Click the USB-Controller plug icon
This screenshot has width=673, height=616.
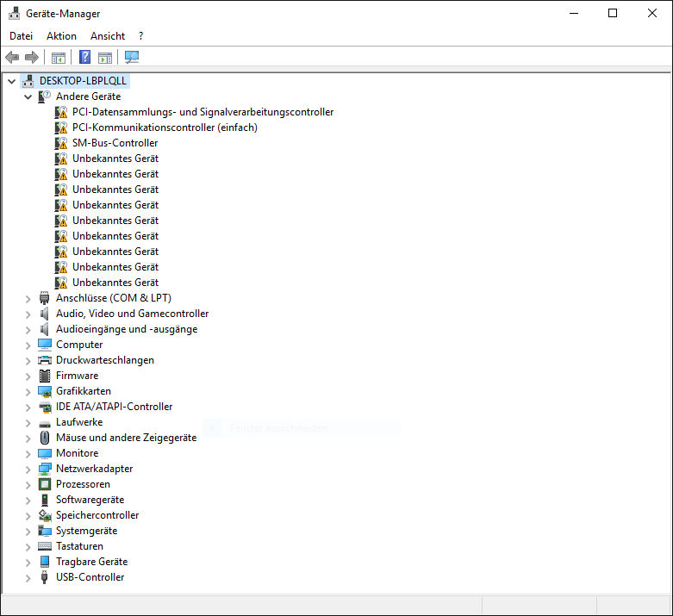coord(44,577)
